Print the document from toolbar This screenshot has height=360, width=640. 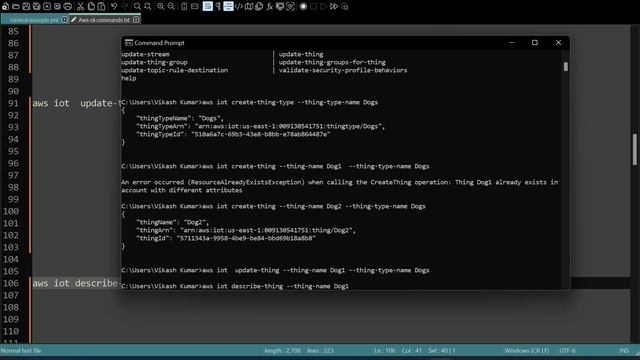pyautogui.click(x=68, y=7)
